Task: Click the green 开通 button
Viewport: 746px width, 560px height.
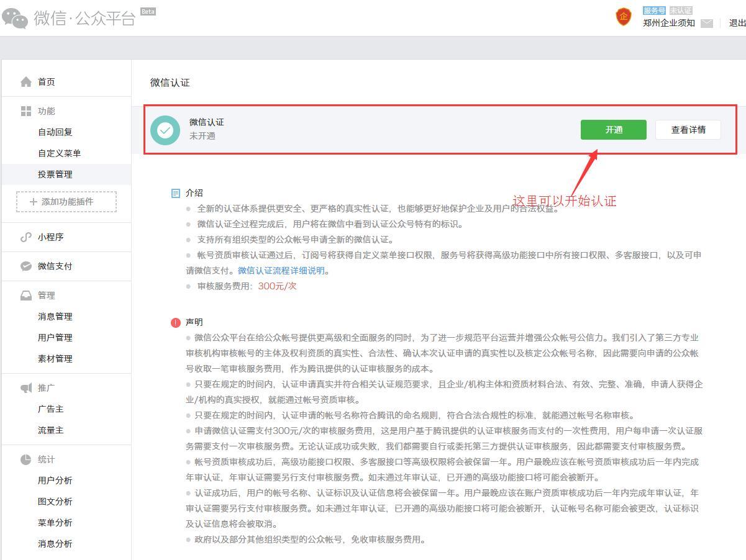Action: coord(613,130)
